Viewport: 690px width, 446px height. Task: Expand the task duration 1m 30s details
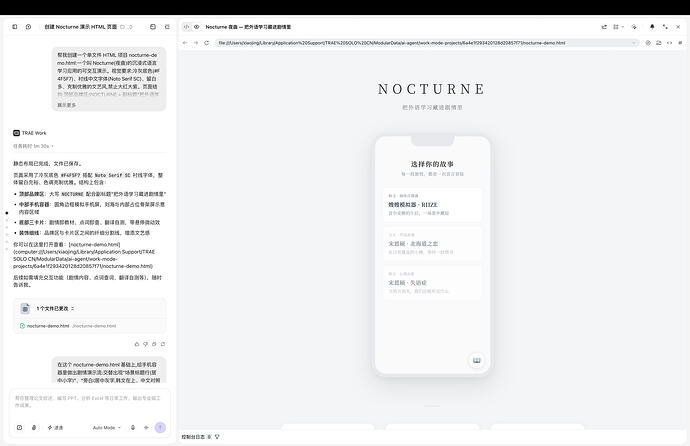click(33, 146)
